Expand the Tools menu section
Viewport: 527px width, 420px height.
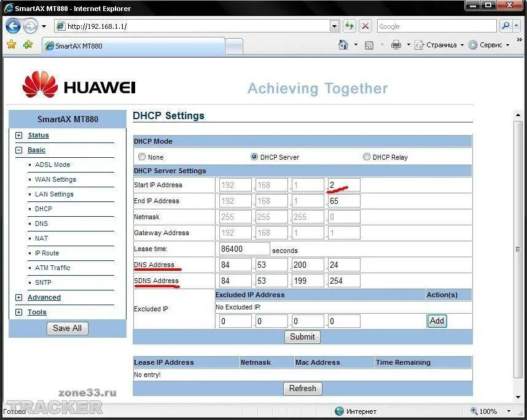19,312
